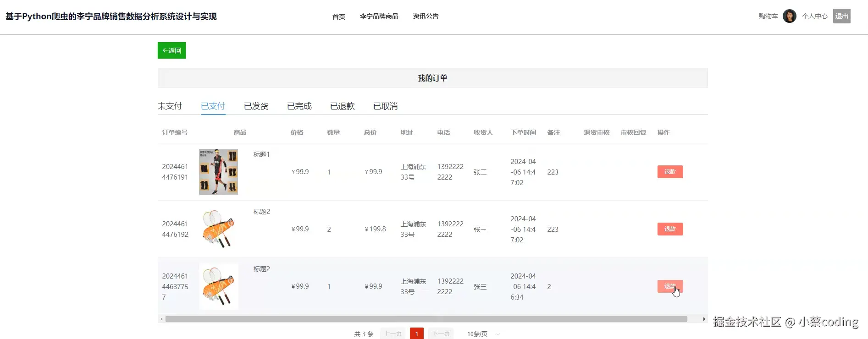Click 退货审核 column header
Image resolution: width=868 pixels, height=339 pixels.
pos(597,132)
